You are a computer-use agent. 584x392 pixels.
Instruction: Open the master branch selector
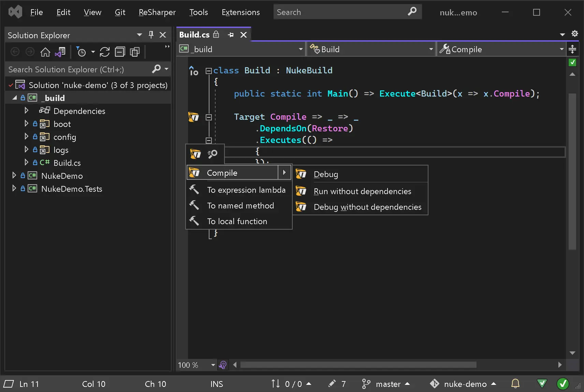[x=386, y=384]
